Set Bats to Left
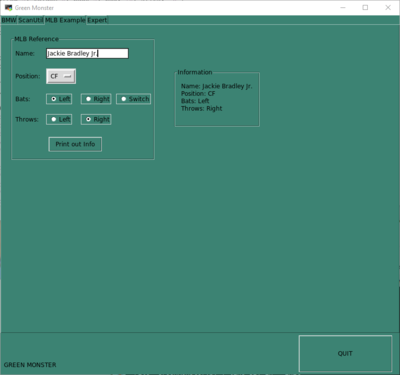 click(x=59, y=99)
